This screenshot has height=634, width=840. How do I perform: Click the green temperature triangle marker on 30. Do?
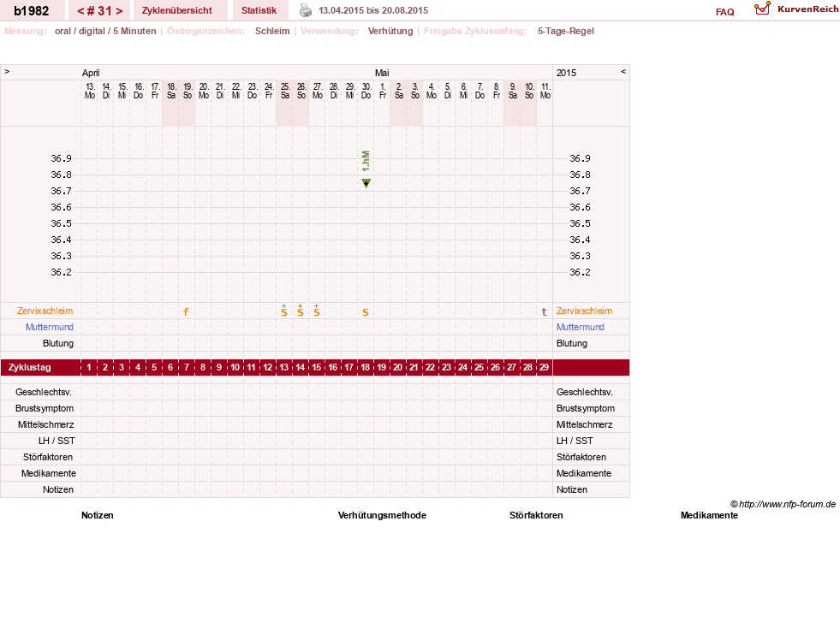(x=366, y=183)
